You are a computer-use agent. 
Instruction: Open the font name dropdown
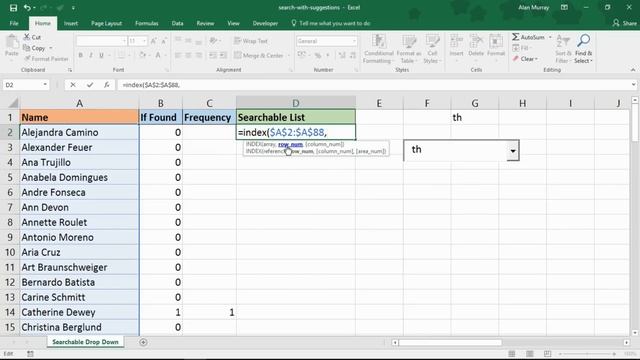tap(124, 41)
